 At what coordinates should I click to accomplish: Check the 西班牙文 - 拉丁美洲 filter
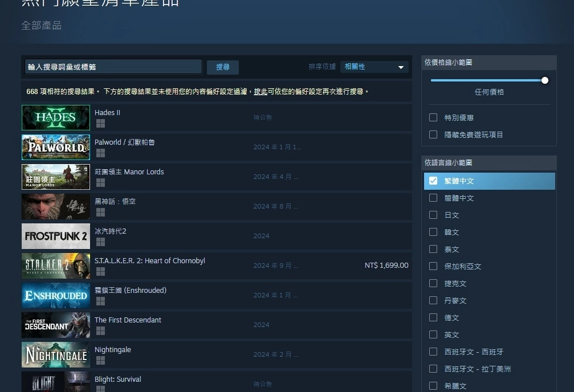point(433,369)
